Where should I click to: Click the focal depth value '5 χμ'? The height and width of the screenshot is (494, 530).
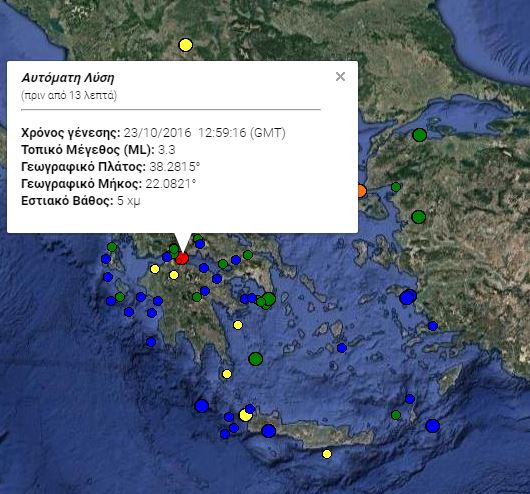coord(128,201)
